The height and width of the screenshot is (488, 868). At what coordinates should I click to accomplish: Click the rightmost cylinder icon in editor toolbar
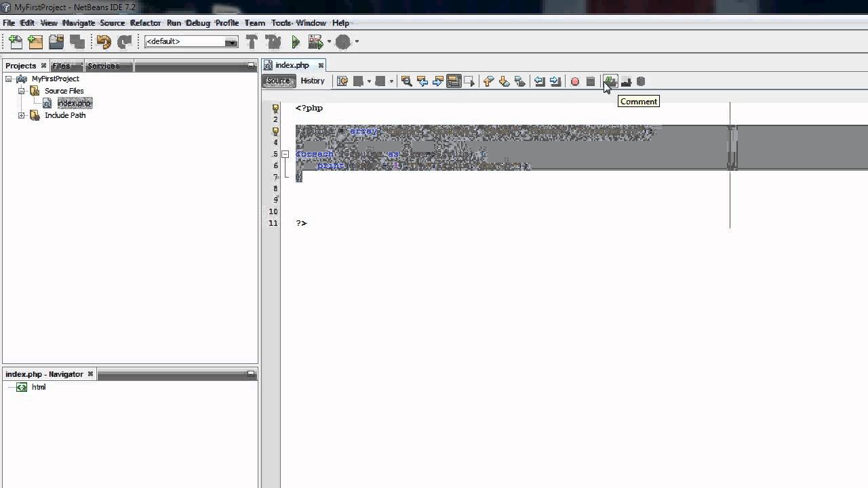coord(641,81)
